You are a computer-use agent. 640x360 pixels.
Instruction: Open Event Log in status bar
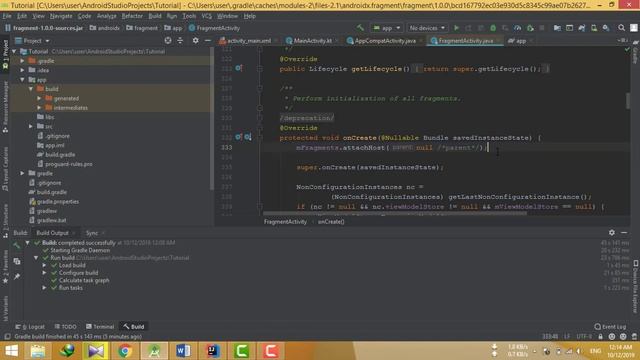point(610,327)
